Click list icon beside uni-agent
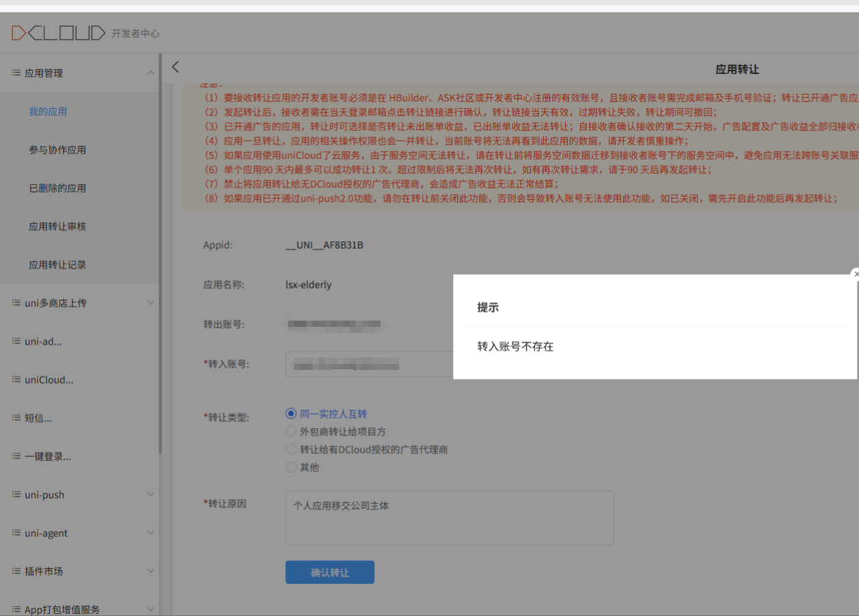 click(16, 533)
